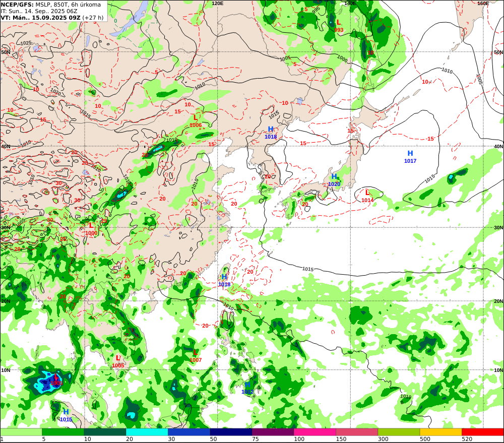Select the blue 30–50 colour bar segment
This screenshot has width=504, height=443.
pyautogui.click(x=189, y=432)
